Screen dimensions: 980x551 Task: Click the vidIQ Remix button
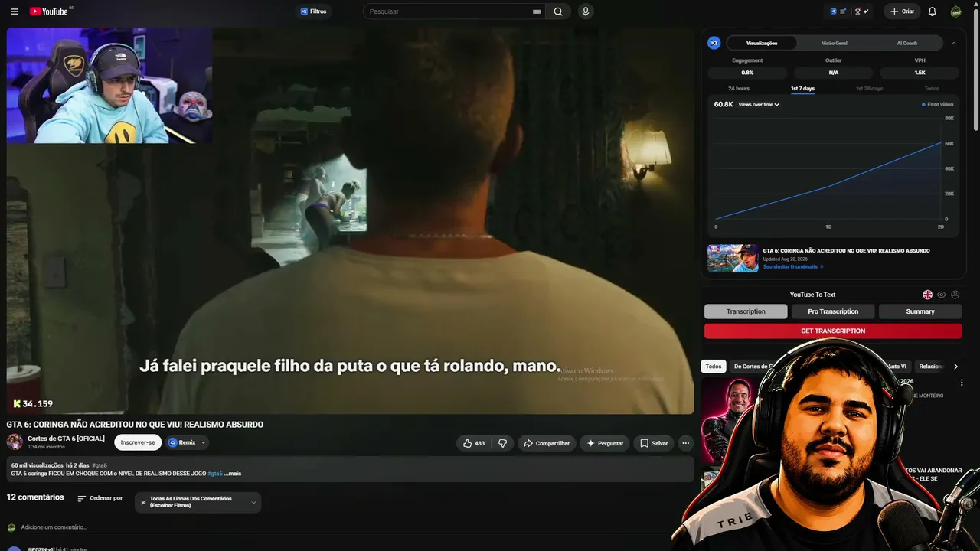click(182, 442)
